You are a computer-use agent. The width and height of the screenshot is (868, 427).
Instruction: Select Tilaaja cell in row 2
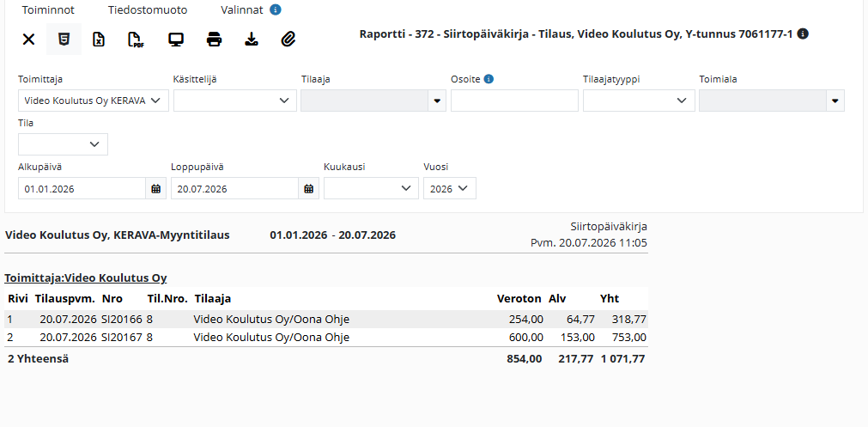(271, 338)
